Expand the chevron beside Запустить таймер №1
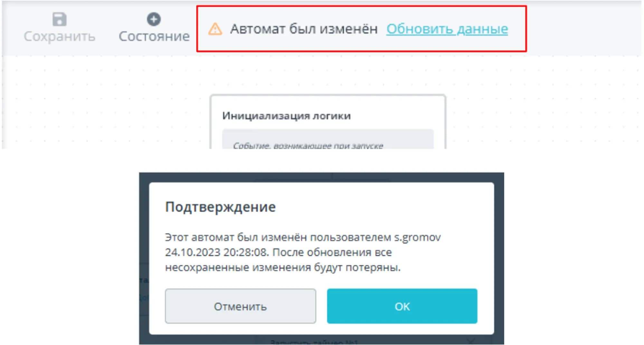The height and width of the screenshot is (345, 644). click(x=471, y=341)
